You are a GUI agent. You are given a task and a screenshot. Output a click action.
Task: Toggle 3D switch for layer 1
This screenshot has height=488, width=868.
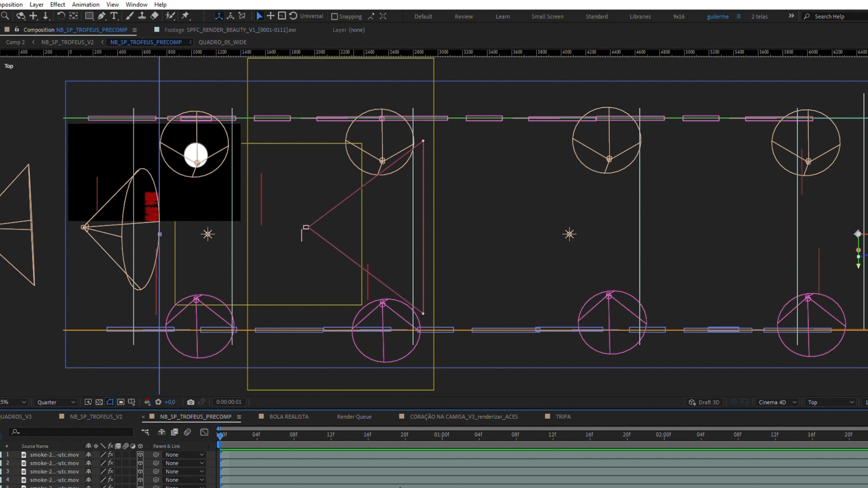point(140,455)
